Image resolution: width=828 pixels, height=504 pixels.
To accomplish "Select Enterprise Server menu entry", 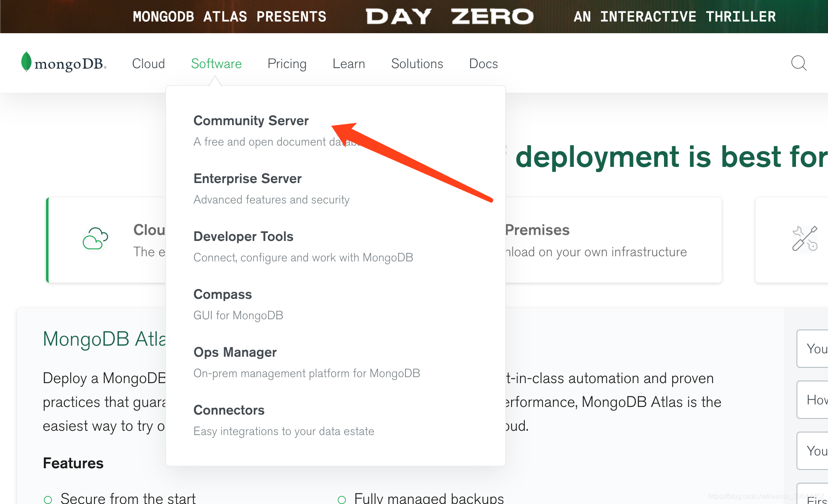I will coord(247,179).
